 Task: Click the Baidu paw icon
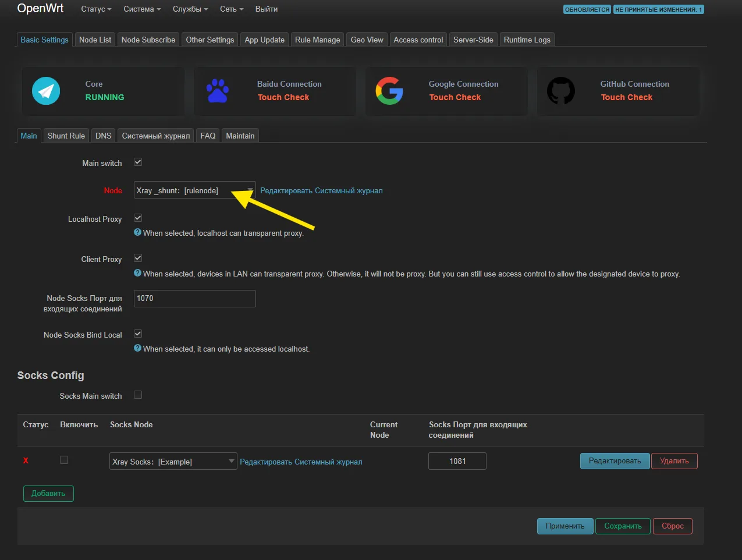point(218,91)
